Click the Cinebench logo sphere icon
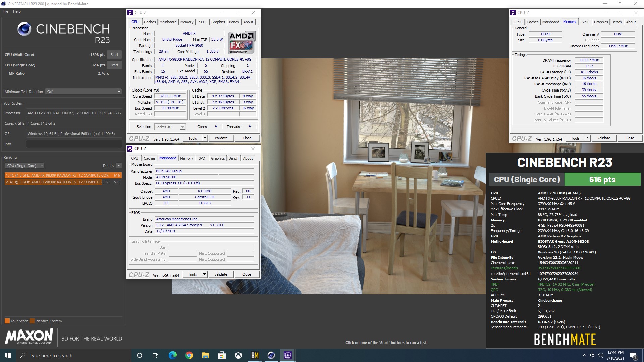Screen dimensions: 644x362 (24, 29)
